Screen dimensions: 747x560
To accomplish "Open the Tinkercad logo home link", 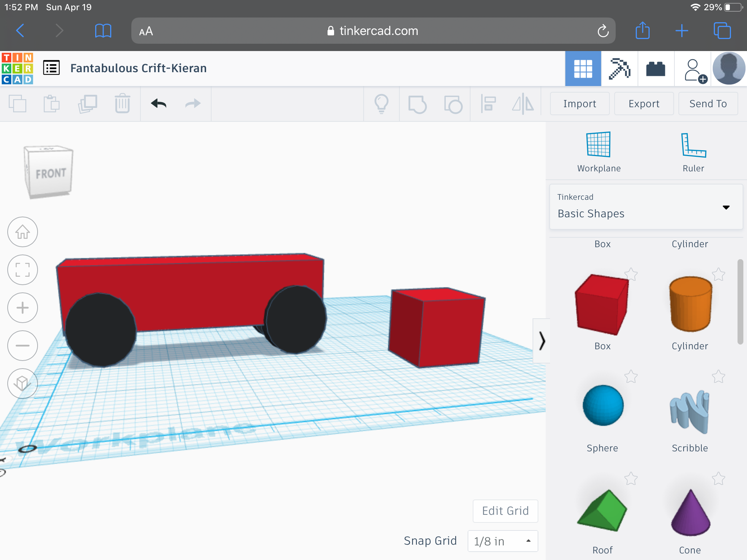I will pyautogui.click(x=18, y=68).
